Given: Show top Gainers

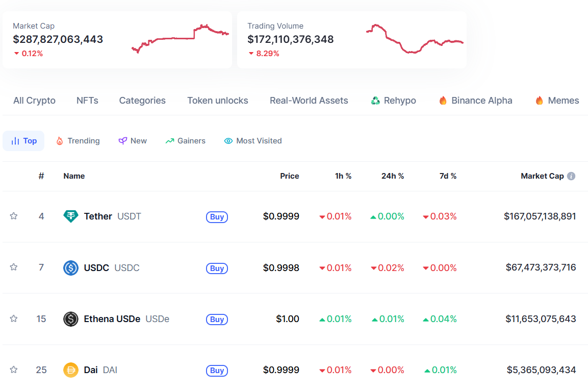Looking at the screenshot, I should tap(186, 141).
